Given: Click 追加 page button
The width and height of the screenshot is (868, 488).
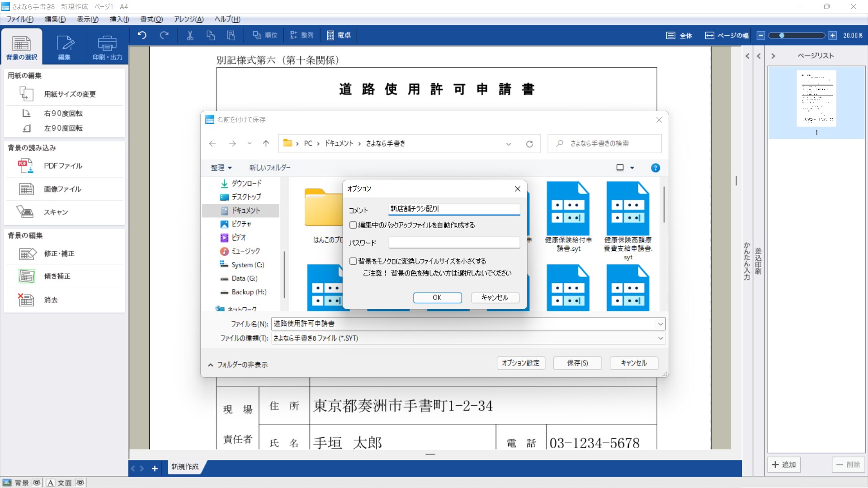Looking at the screenshot, I should [x=784, y=465].
